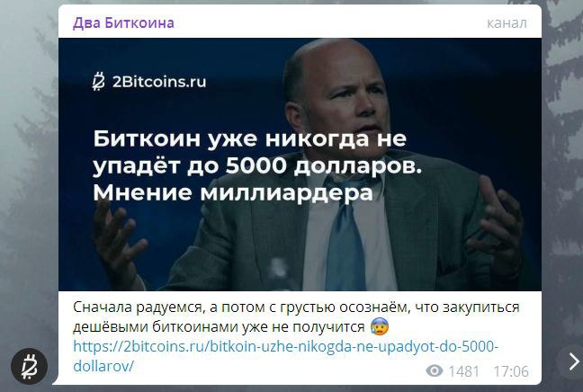Click the blue tie in the photo
Screen dimensions: 583x392
point(344,237)
